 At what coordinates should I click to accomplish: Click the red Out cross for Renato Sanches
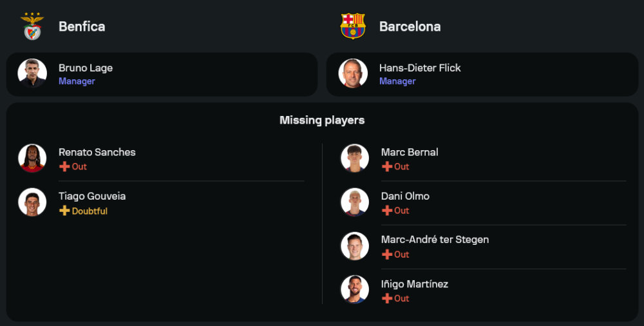coord(64,167)
